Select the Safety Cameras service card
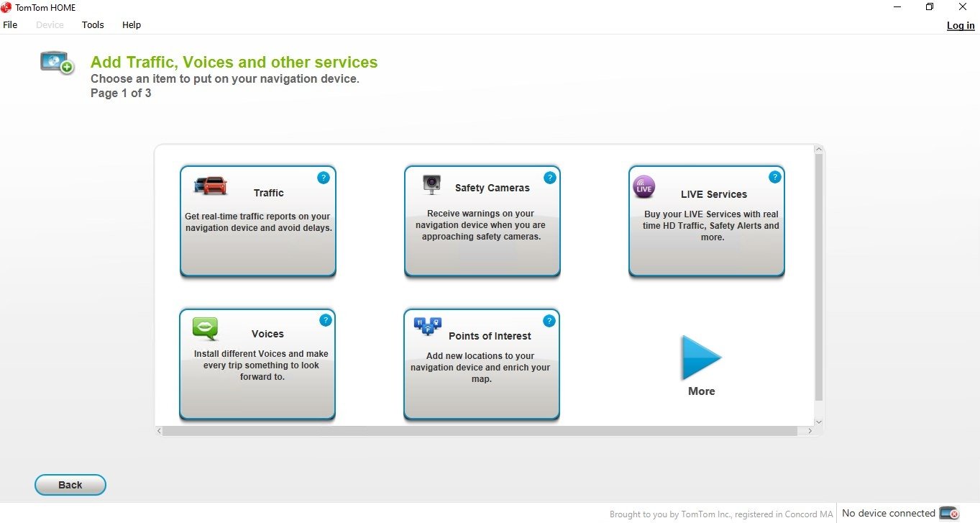 [x=482, y=221]
